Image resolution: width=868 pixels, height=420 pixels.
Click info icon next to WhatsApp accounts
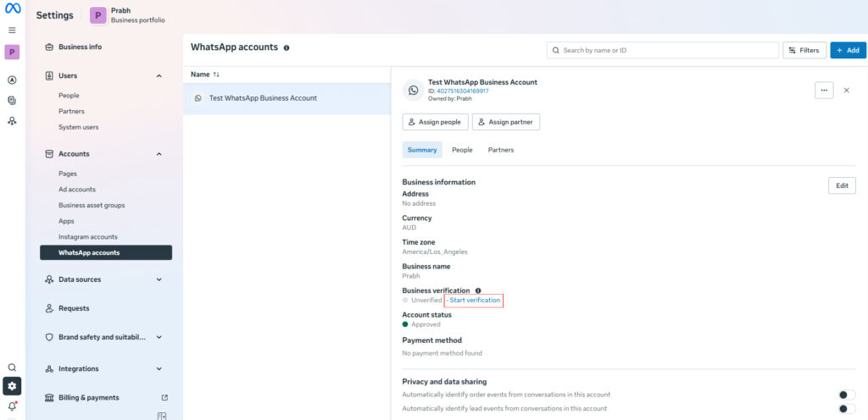pyautogui.click(x=287, y=48)
